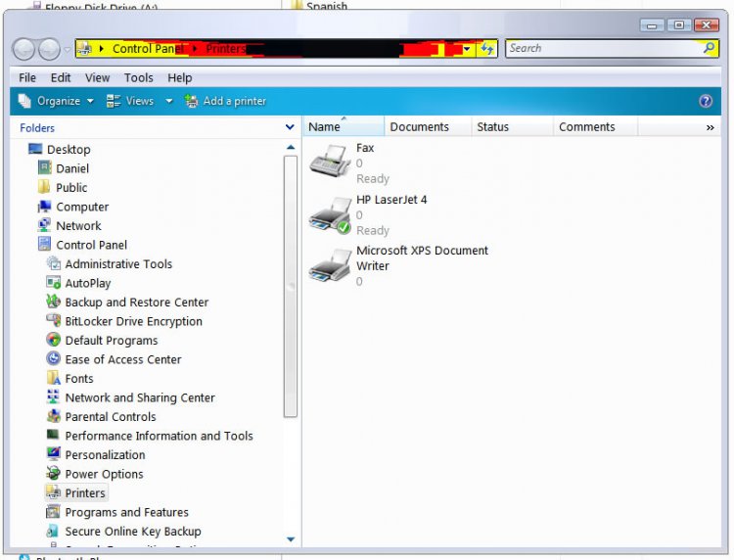
Task: Open the Tools menu
Action: point(138,77)
